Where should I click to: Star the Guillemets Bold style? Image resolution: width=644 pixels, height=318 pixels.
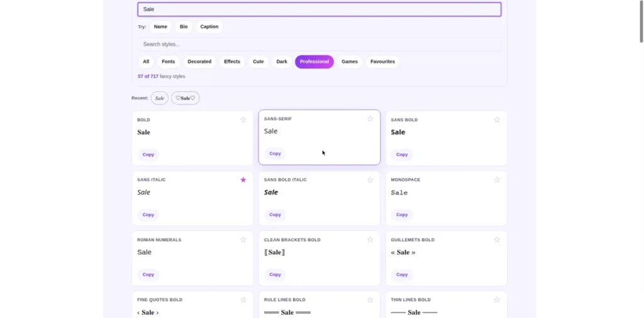[497, 239]
